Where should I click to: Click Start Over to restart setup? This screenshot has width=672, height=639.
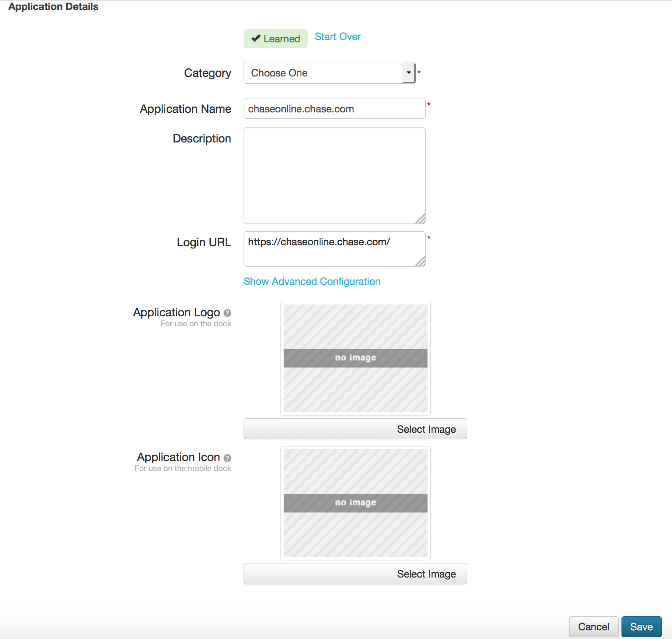[337, 36]
